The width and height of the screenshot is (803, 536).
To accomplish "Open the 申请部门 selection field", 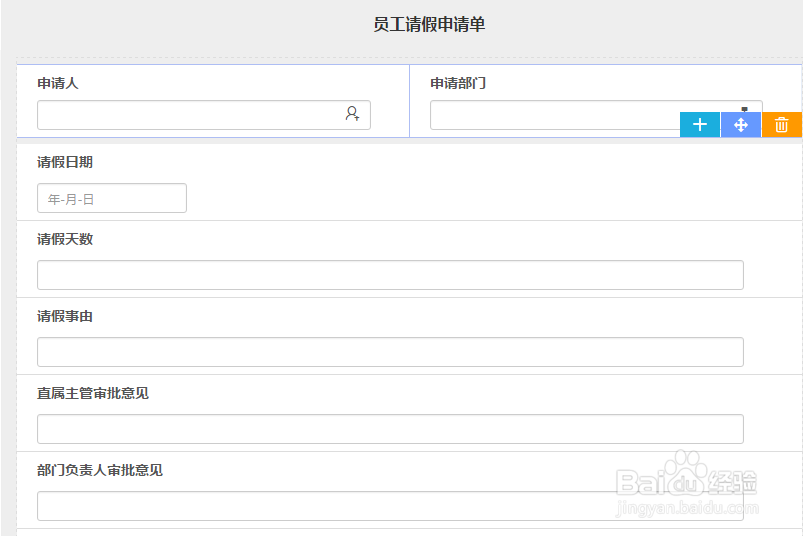I will pos(596,115).
